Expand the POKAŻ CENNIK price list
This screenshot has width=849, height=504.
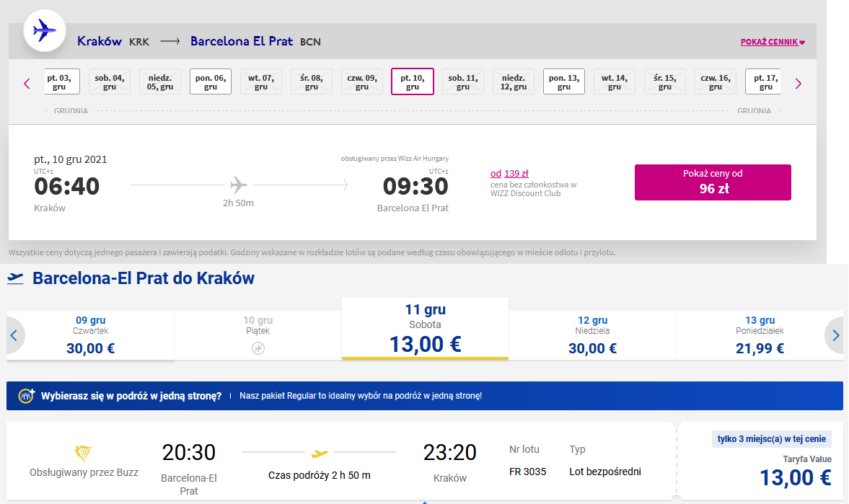(773, 43)
